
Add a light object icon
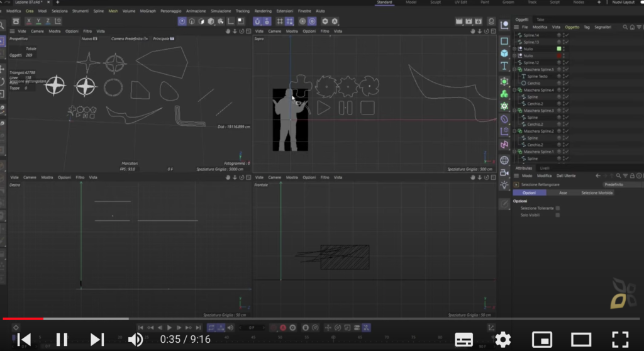pyautogui.click(x=504, y=185)
